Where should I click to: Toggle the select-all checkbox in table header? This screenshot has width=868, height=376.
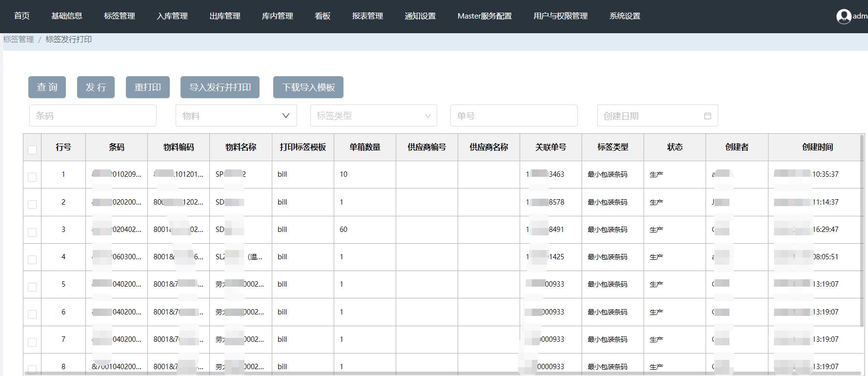(x=32, y=149)
